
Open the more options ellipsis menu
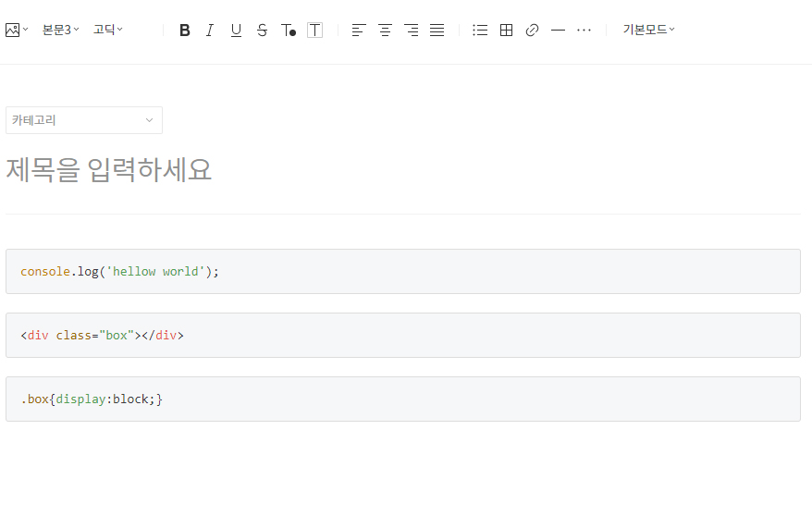pyautogui.click(x=584, y=31)
